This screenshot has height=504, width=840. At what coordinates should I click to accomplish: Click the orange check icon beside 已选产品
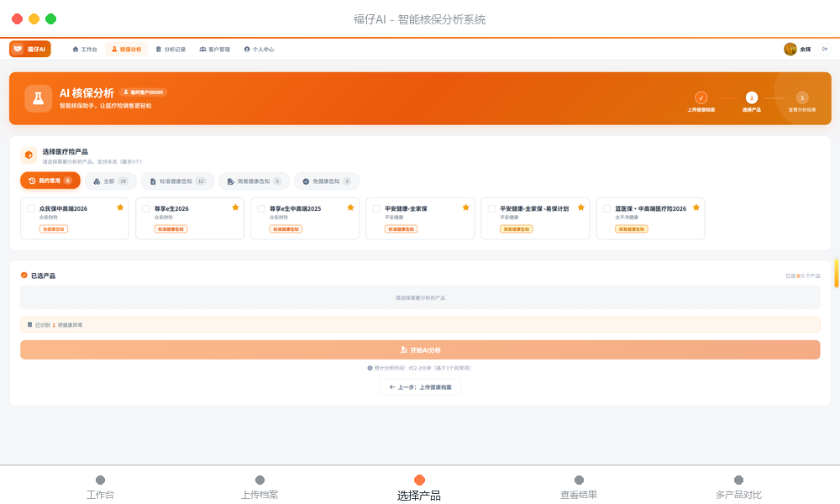pos(24,276)
